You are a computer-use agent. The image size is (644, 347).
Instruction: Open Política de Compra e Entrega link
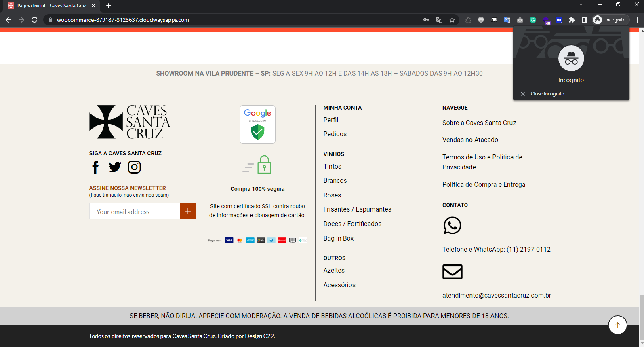point(484,184)
